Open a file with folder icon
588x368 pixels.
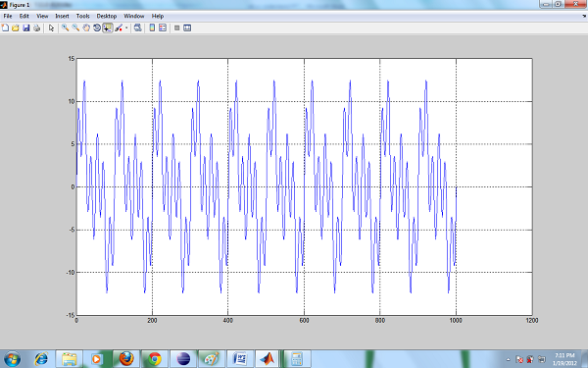[16, 27]
